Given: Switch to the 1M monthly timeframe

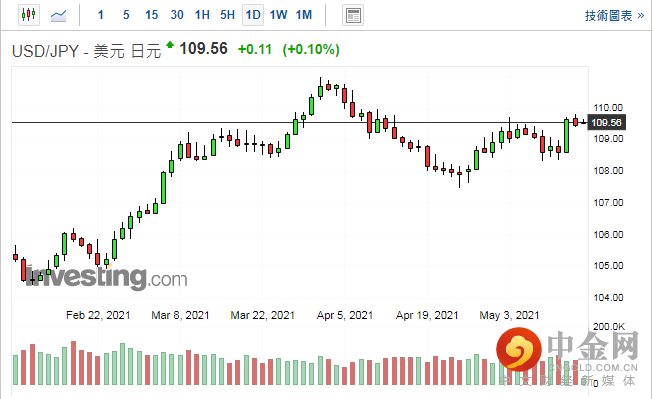Looking at the screenshot, I should coord(304,15).
